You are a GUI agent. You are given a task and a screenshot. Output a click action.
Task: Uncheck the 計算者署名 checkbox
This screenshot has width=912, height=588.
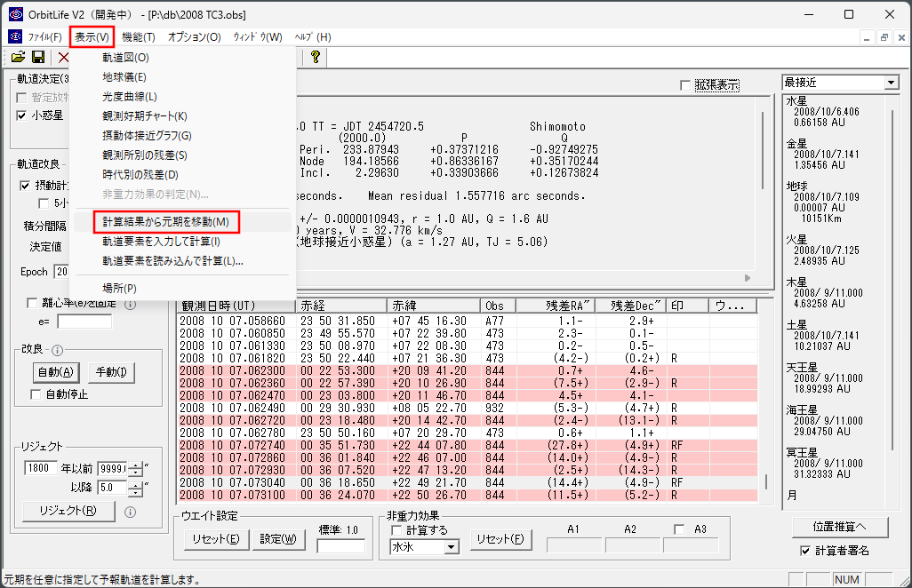(805, 550)
